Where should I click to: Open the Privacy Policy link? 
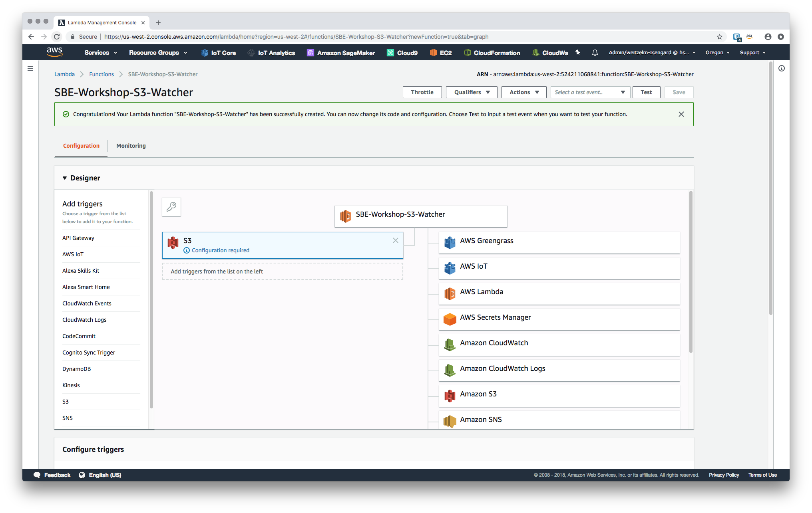pyautogui.click(x=724, y=475)
